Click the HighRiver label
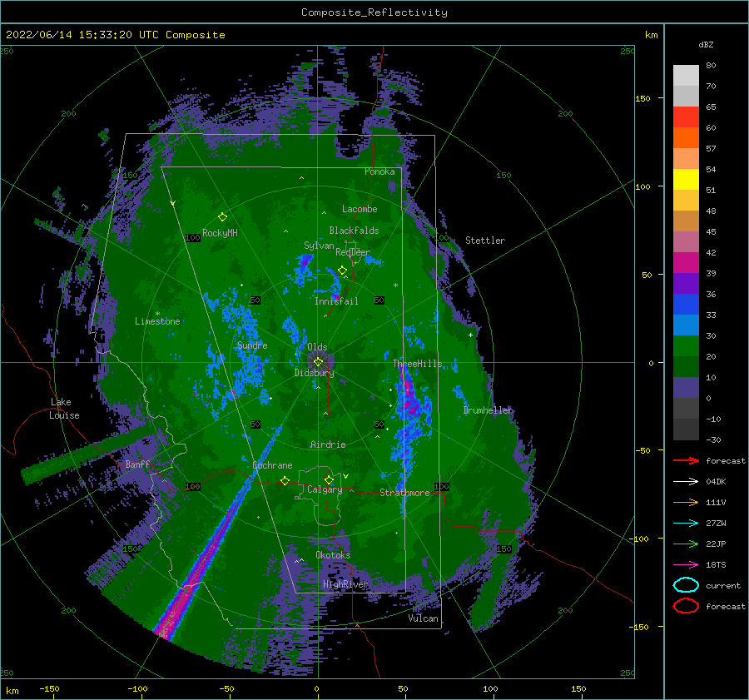The image size is (749, 700). click(345, 584)
